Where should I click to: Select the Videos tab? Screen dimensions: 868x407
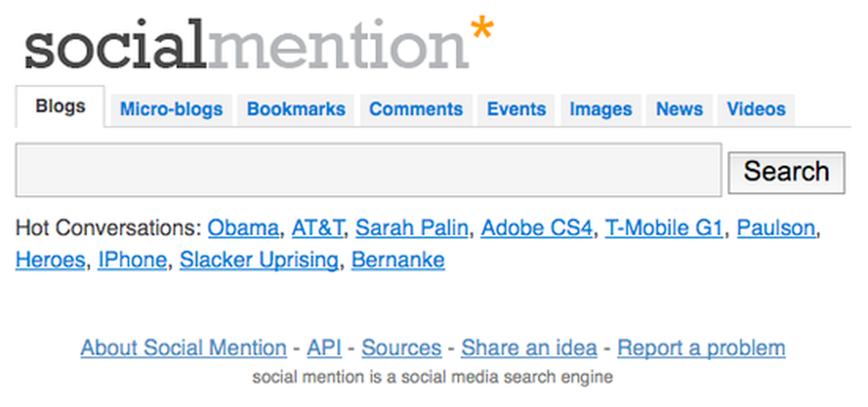[756, 109]
